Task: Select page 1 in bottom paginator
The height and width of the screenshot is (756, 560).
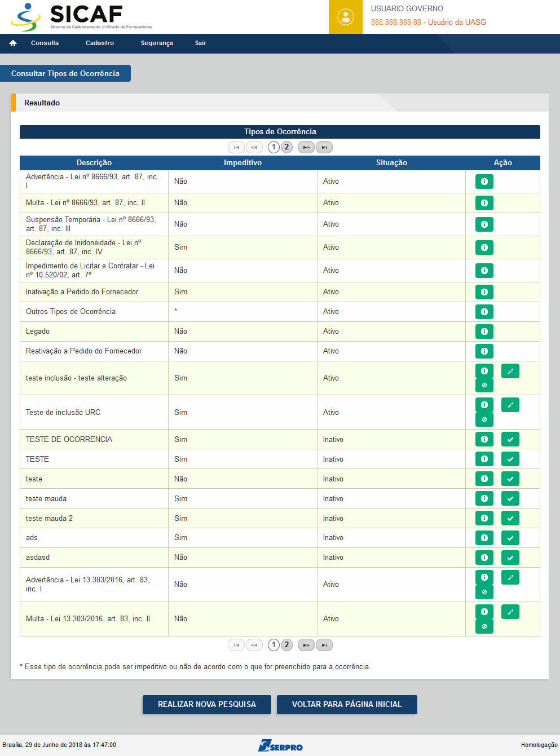Action: [x=274, y=644]
